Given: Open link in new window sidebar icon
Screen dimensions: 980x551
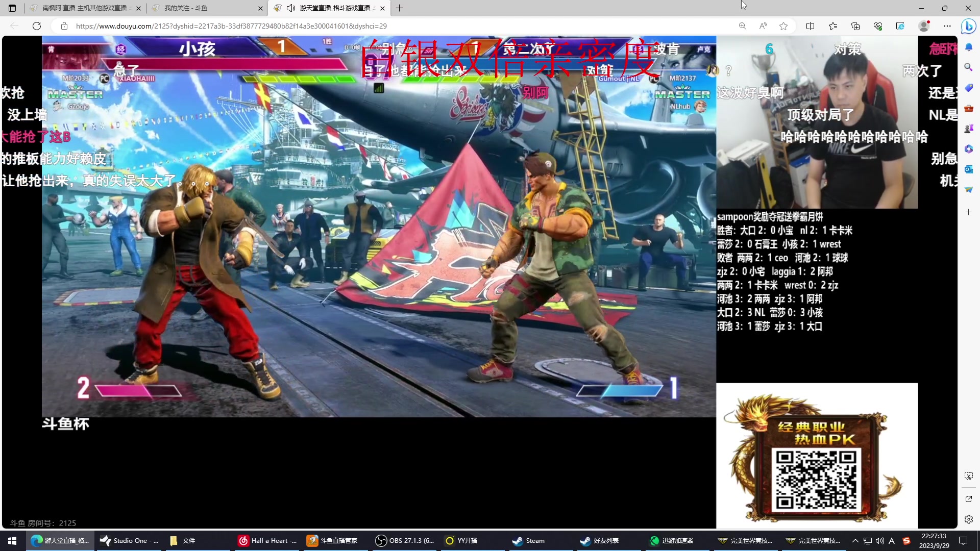Looking at the screenshot, I should tap(968, 499).
